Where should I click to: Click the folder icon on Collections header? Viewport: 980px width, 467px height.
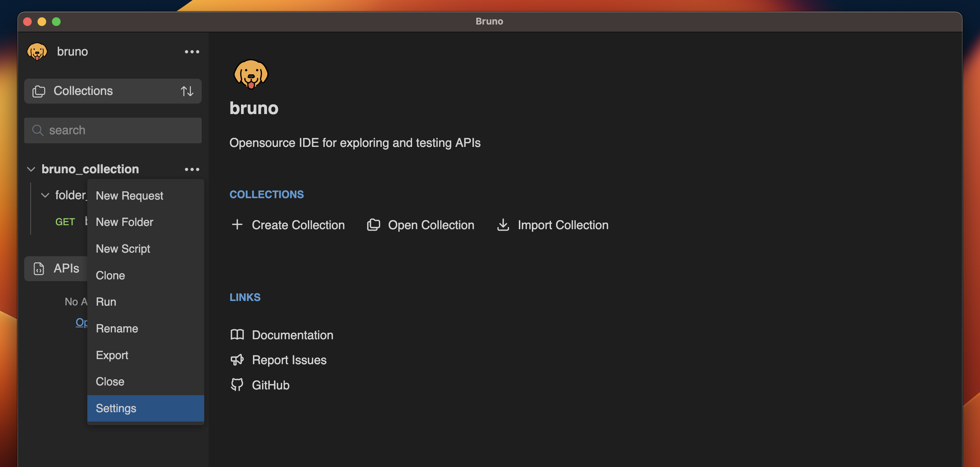pyautogui.click(x=38, y=91)
